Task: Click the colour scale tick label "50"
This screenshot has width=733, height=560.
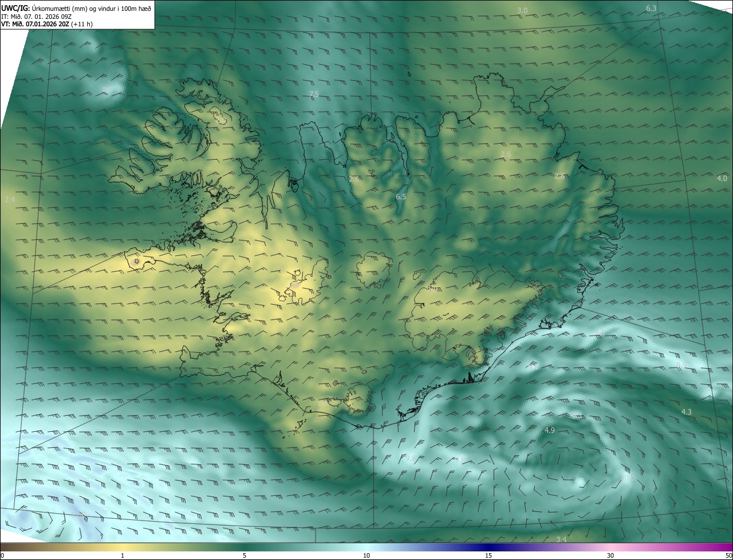Action: click(x=728, y=555)
